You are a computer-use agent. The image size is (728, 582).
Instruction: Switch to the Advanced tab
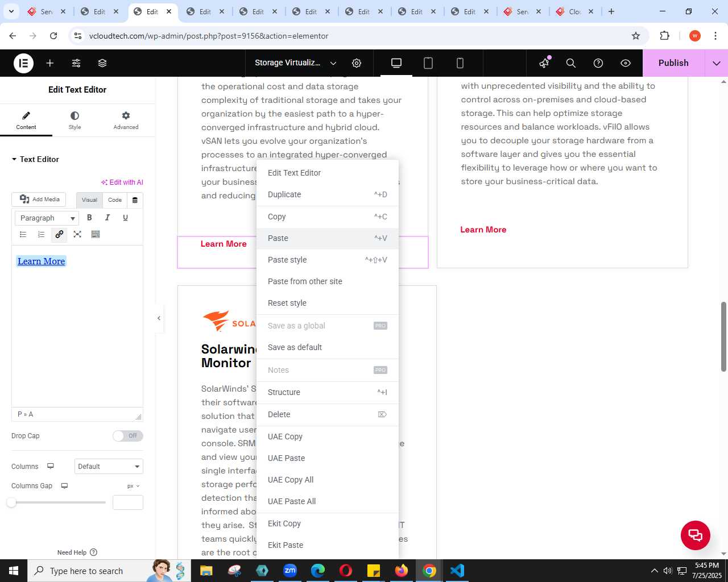coord(126,120)
